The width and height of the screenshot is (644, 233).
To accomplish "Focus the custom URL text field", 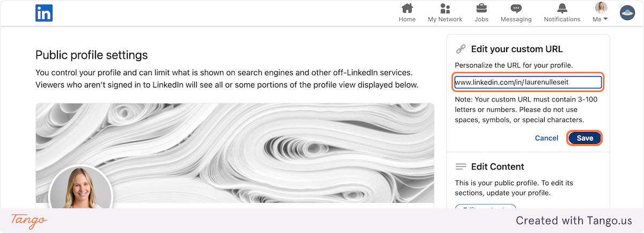I will (x=527, y=83).
